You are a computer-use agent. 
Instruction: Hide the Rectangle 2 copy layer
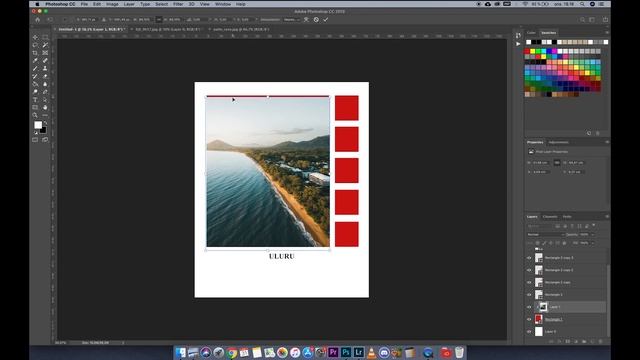coord(529,282)
